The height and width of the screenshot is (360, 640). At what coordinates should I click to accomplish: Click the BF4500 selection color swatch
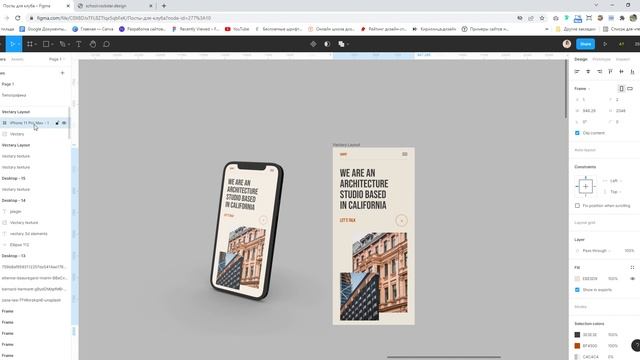coord(577,346)
